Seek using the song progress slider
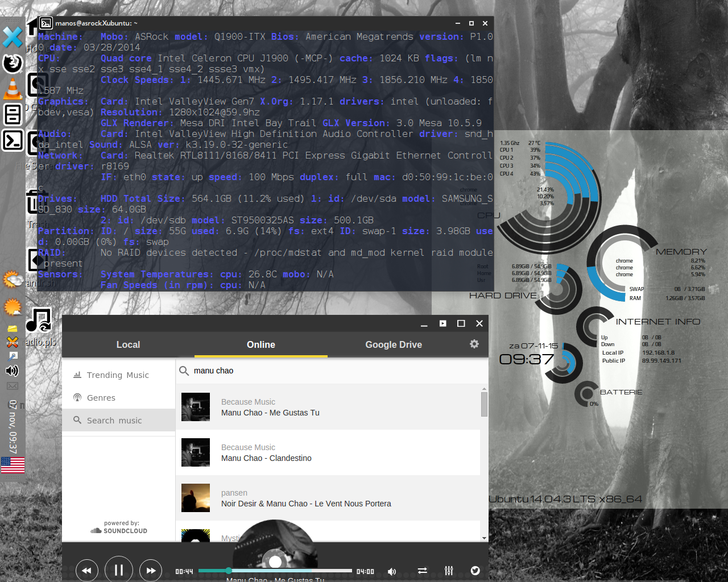 tap(275, 571)
